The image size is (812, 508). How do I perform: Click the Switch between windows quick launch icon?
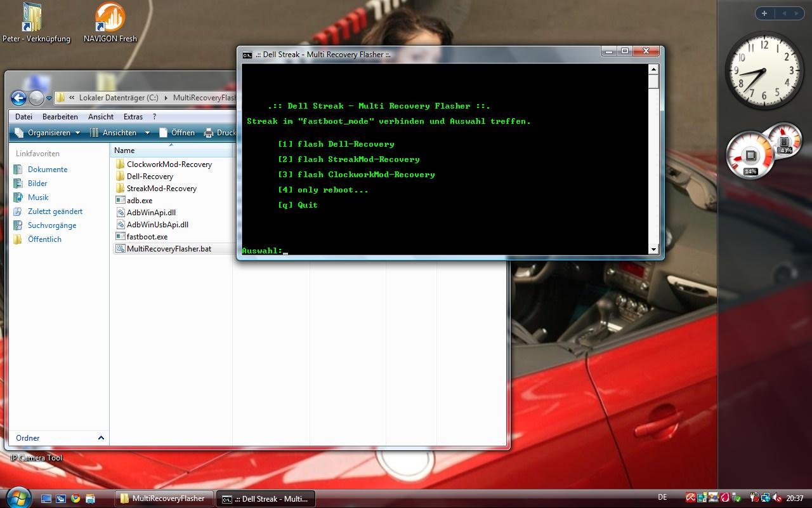coord(61,498)
